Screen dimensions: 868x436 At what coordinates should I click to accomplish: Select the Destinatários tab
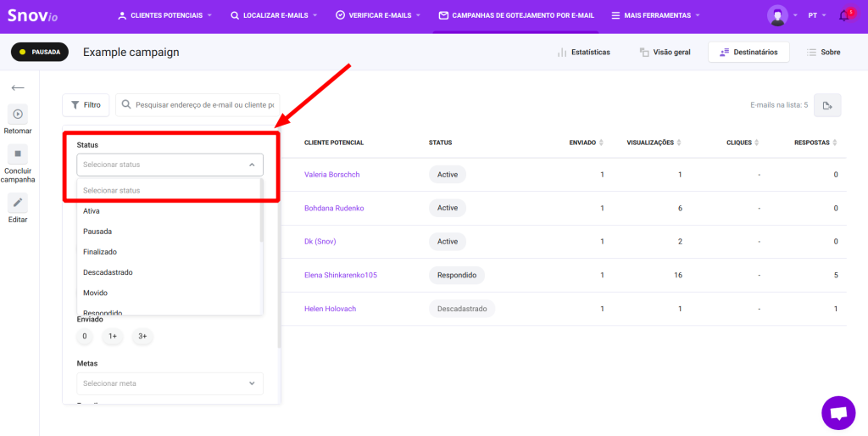[748, 52]
